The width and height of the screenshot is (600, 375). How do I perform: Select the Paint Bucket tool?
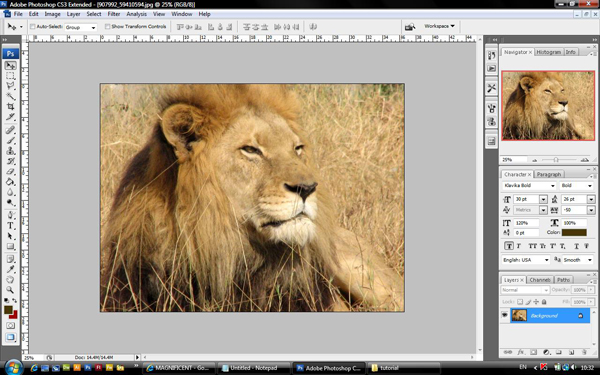click(10, 182)
